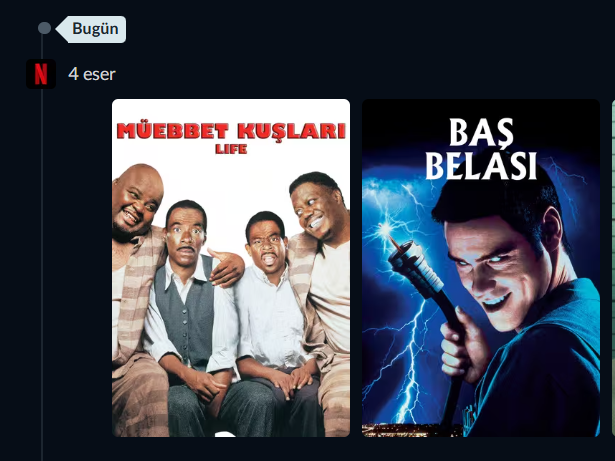Click the red LIFE subtitle on poster
The image size is (615, 461).
click(231, 149)
